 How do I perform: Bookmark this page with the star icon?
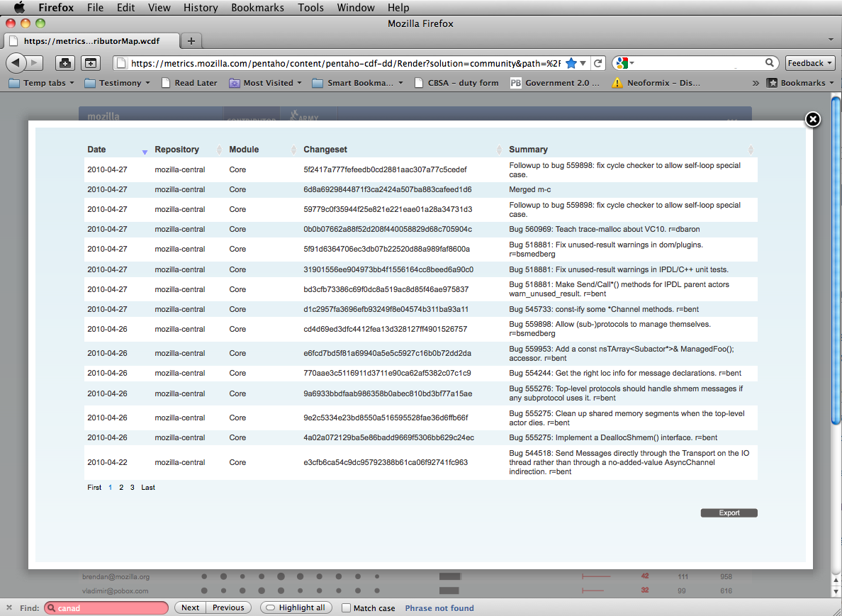coord(571,63)
